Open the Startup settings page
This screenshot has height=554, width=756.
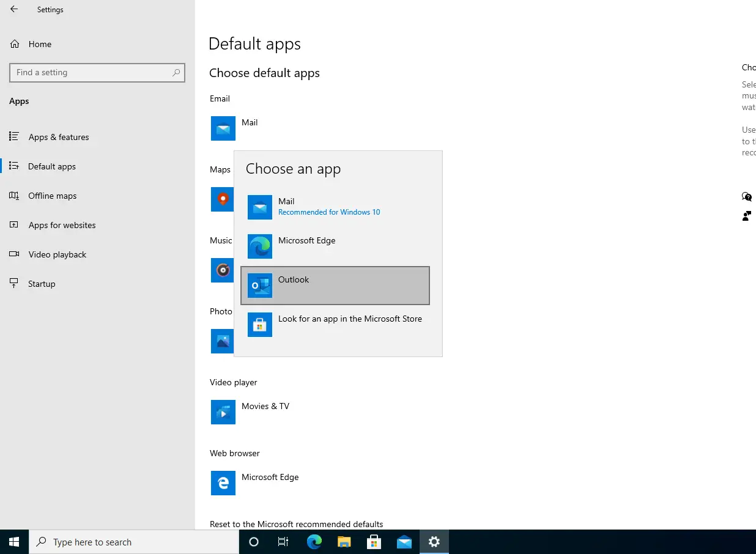pyautogui.click(x=42, y=284)
